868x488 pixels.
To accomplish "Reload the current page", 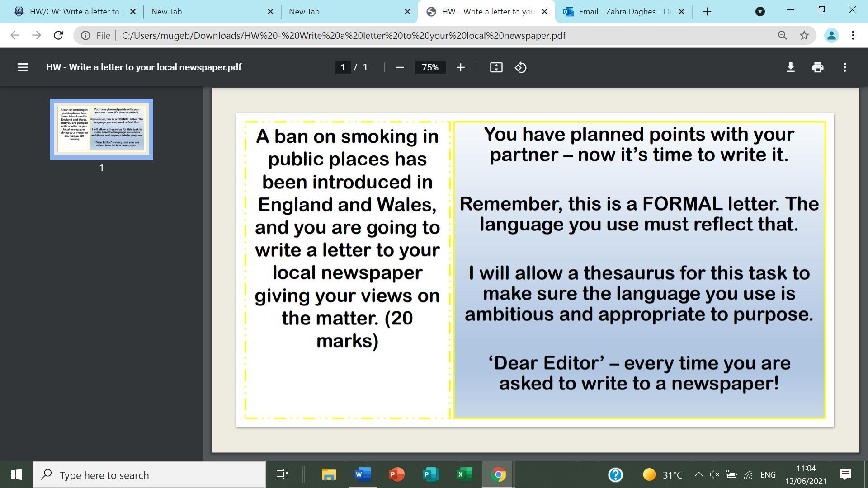I will coord(58,35).
